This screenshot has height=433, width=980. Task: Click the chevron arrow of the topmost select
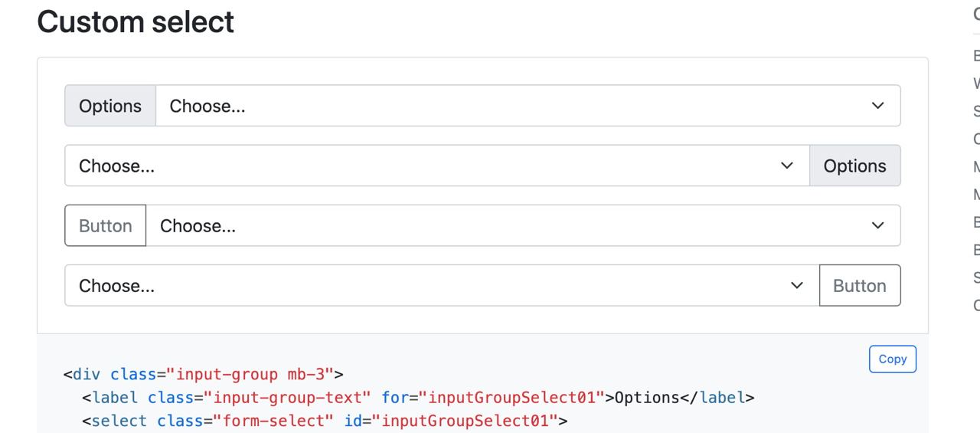click(877, 106)
